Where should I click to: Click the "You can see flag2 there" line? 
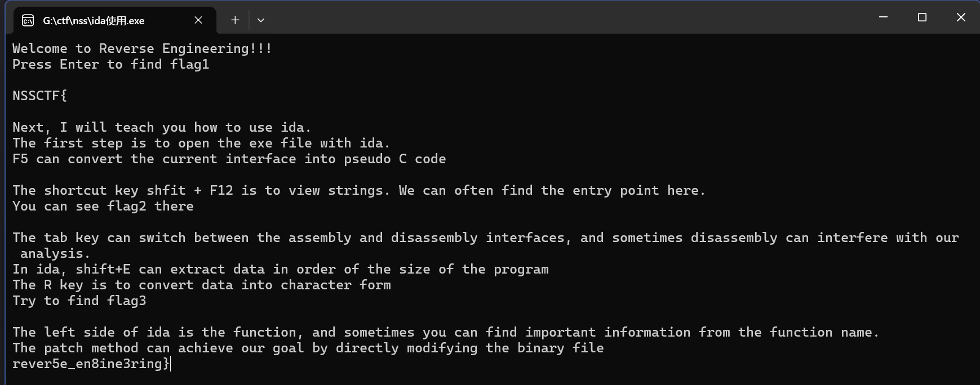(103, 206)
